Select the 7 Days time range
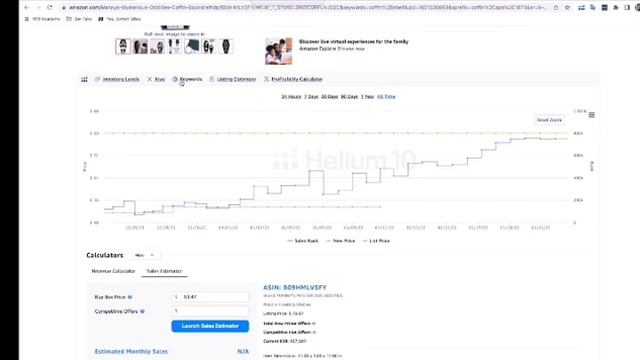The image size is (640, 360). click(x=311, y=97)
